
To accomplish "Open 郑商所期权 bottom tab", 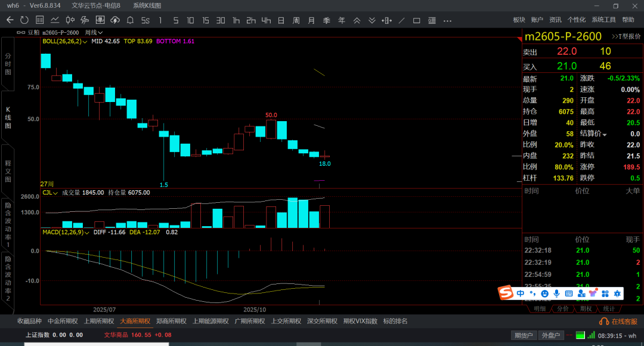I will 171,321.
